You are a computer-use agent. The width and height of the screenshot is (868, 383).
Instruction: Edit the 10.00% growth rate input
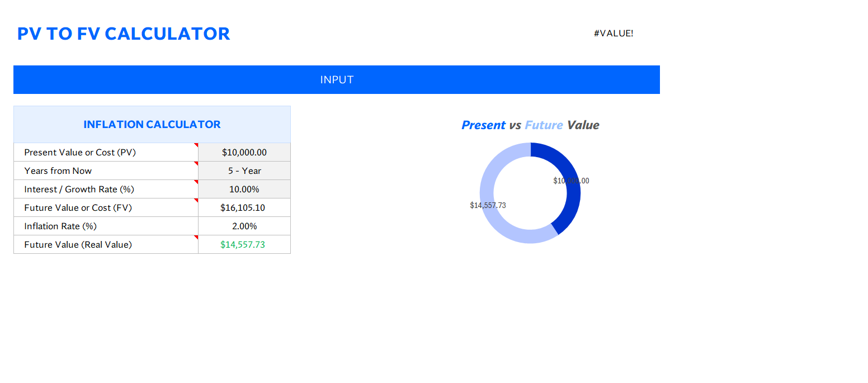(244, 189)
